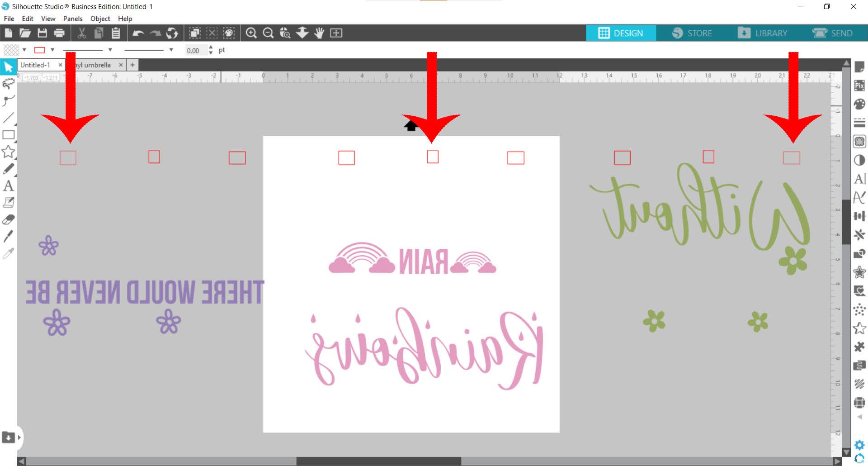868x466 pixels.
Task: Open the PixScan panel
Action: coord(859,86)
